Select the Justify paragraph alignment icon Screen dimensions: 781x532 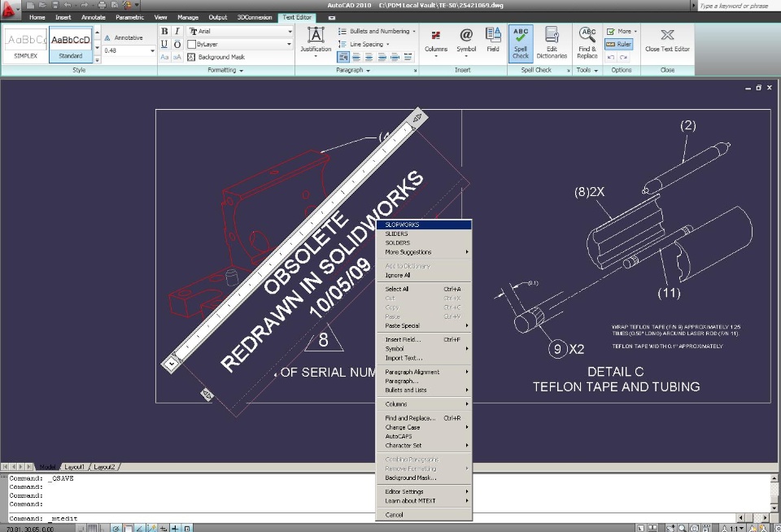[395, 57]
